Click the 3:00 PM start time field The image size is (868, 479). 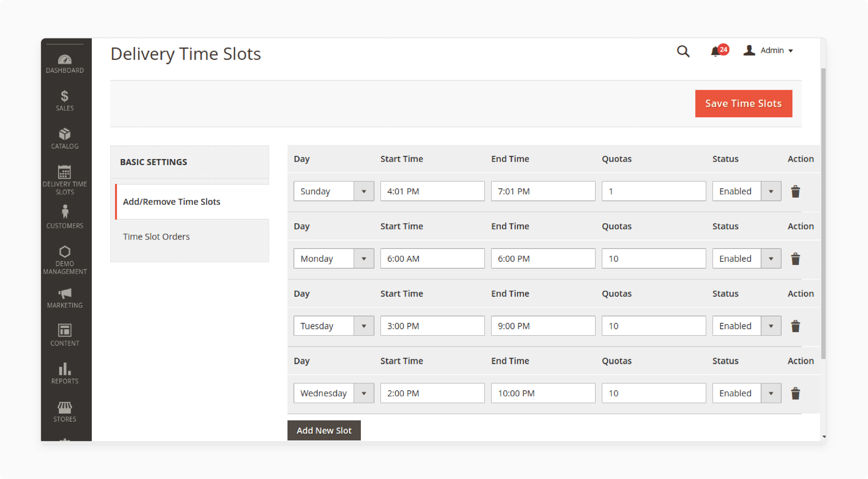click(x=432, y=326)
